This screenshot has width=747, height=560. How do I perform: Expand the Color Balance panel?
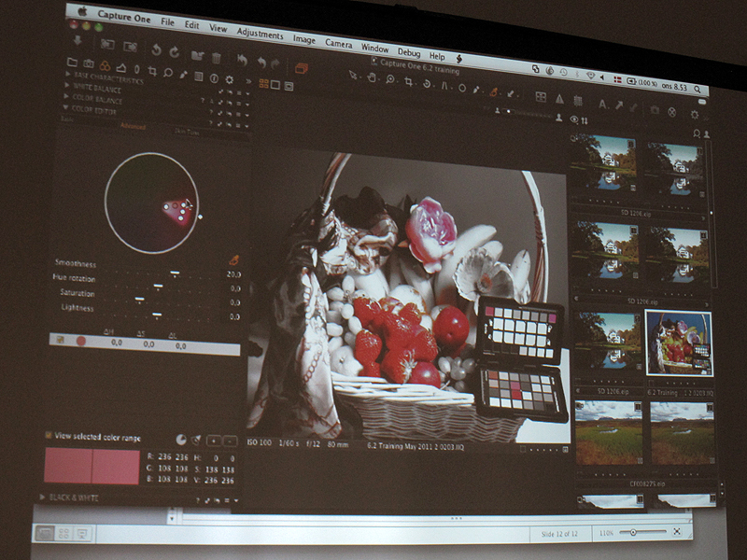tap(66, 96)
